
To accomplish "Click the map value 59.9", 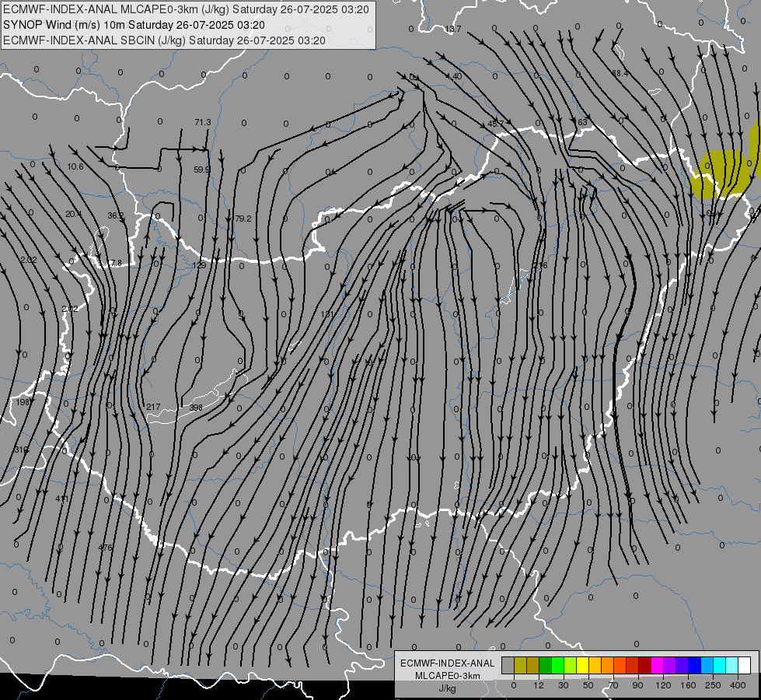I will pos(202,170).
